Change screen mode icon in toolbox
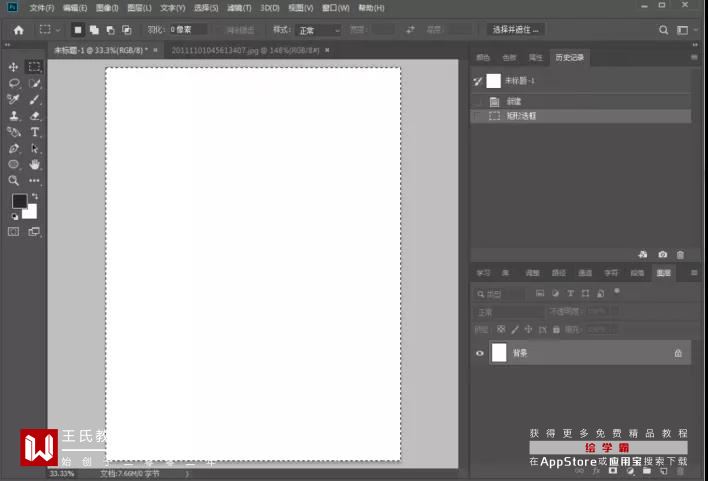708x481 pixels. click(34, 232)
